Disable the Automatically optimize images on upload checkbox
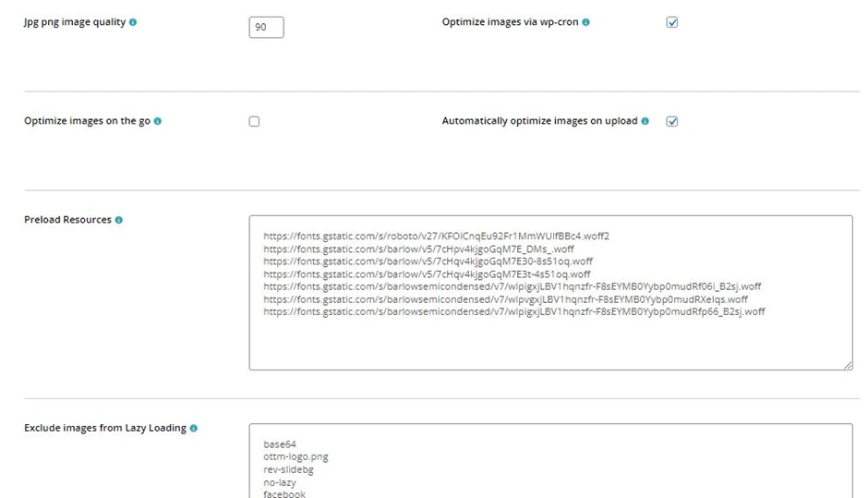 tap(672, 121)
